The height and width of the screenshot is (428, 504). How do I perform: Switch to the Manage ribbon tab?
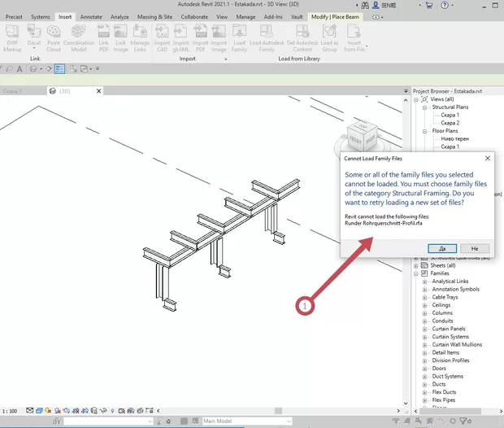(x=245, y=16)
